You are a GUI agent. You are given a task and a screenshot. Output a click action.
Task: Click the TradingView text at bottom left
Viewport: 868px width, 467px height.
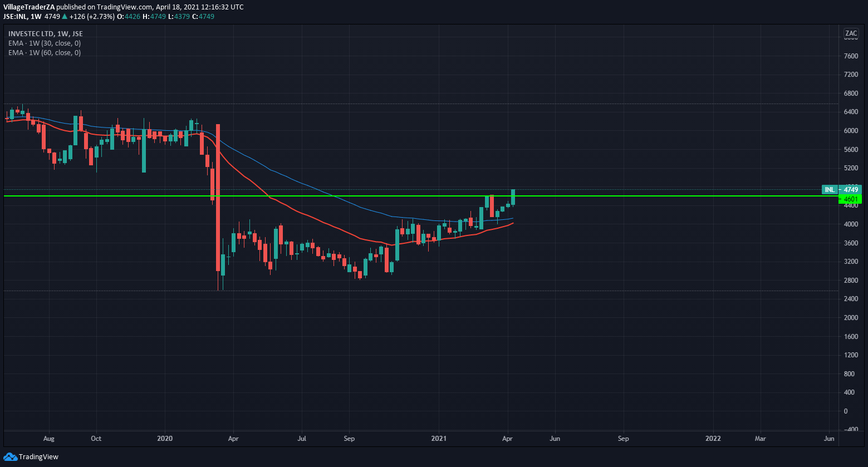(x=38, y=457)
